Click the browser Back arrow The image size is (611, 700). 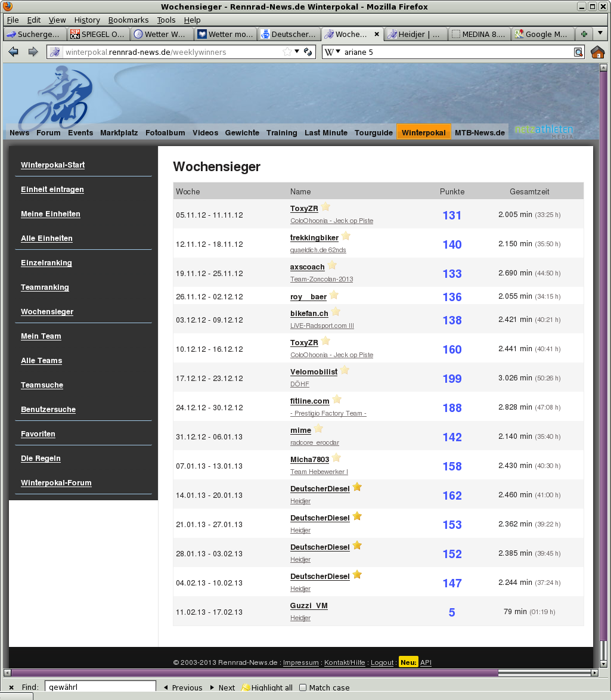tap(13, 52)
